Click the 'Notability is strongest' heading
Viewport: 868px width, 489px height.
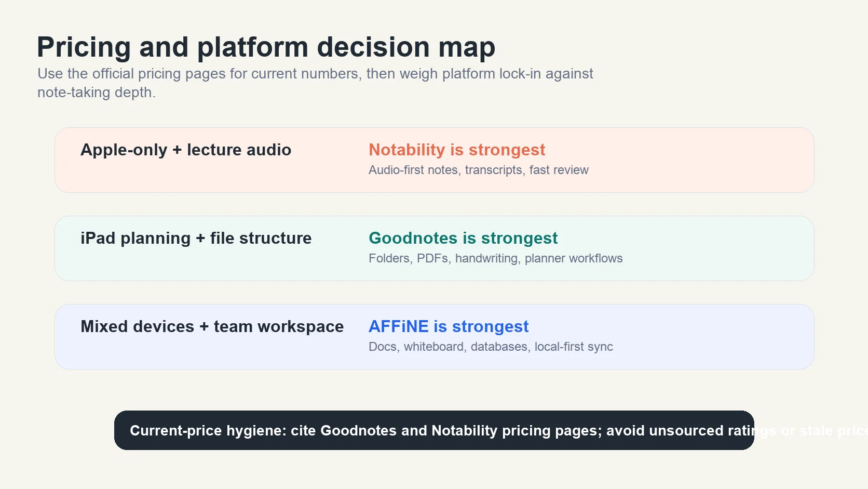(x=457, y=150)
